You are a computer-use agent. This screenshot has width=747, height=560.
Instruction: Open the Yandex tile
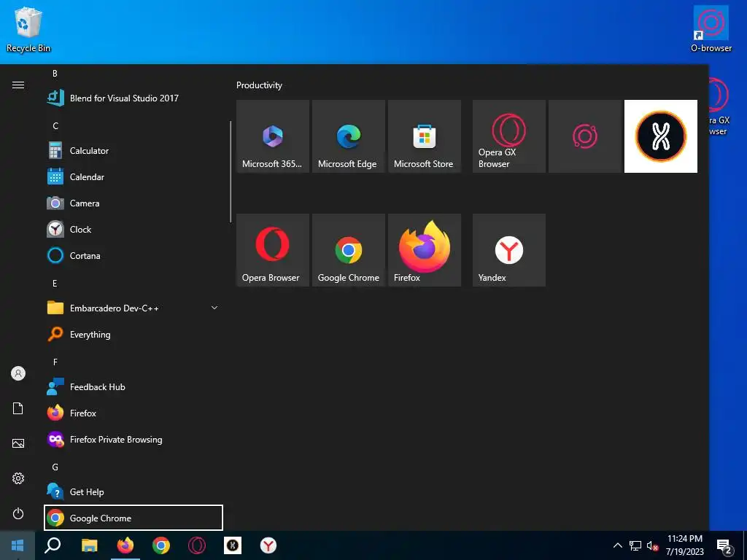(x=508, y=250)
